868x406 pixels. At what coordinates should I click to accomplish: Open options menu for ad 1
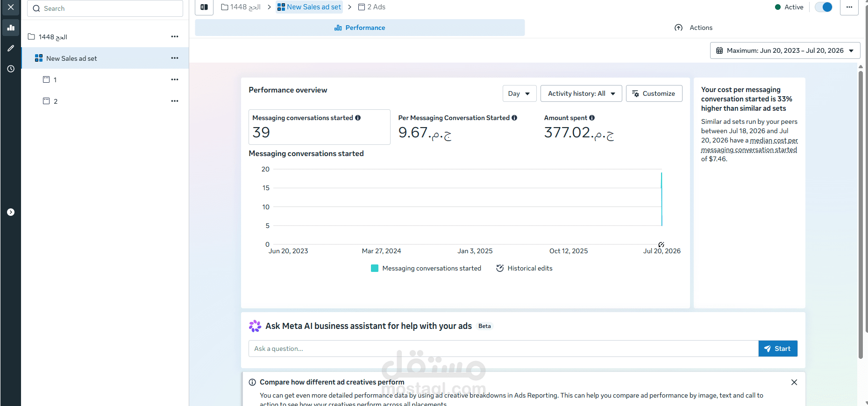coord(175,79)
